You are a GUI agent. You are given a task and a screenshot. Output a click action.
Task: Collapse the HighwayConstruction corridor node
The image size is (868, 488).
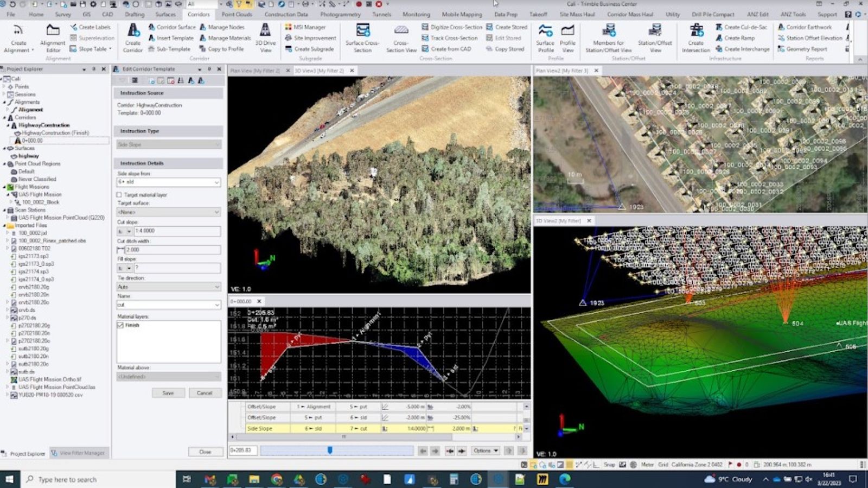[8, 125]
